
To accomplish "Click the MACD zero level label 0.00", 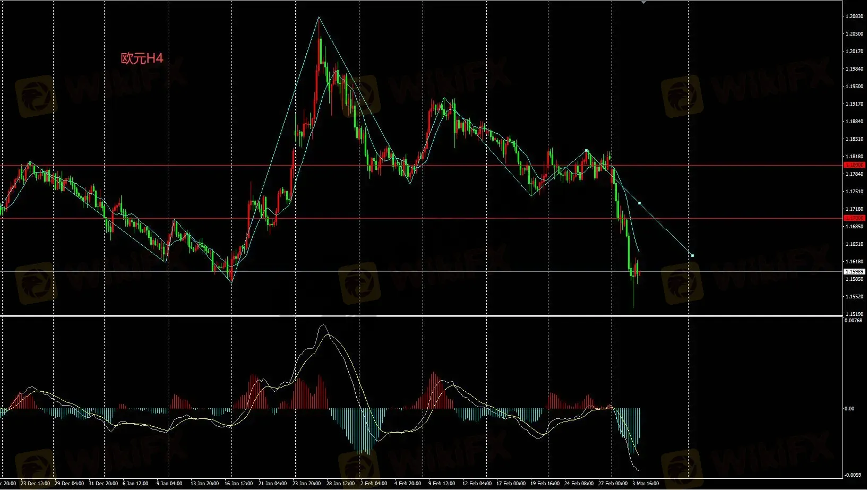I will pyautogui.click(x=849, y=409).
